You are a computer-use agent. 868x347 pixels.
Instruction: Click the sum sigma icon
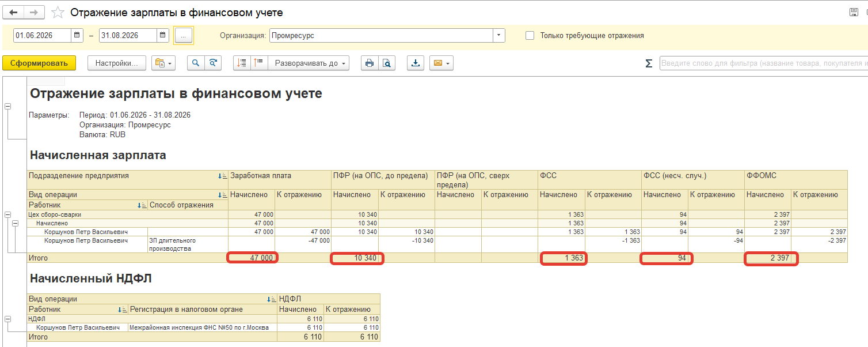(x=649, y=63)
